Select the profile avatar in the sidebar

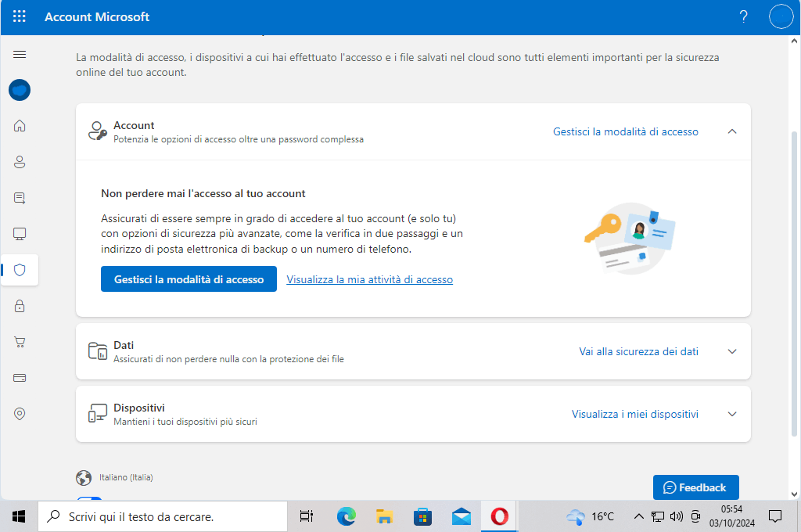20,91
